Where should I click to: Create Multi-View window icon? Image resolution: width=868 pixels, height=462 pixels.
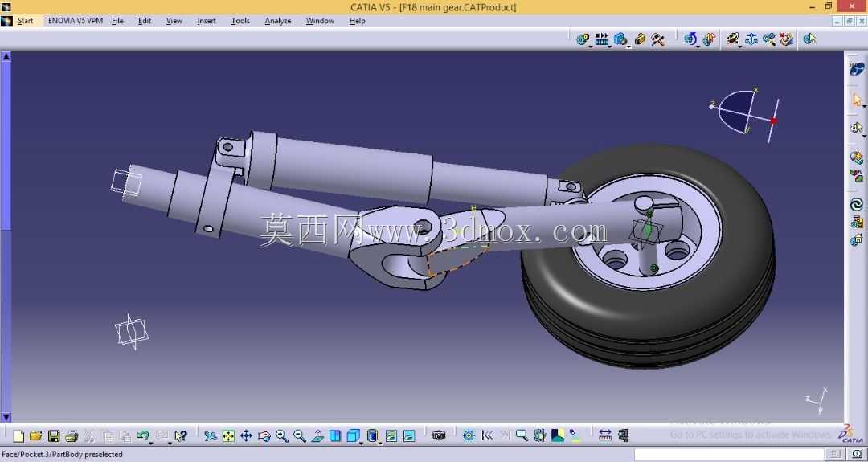335,436
